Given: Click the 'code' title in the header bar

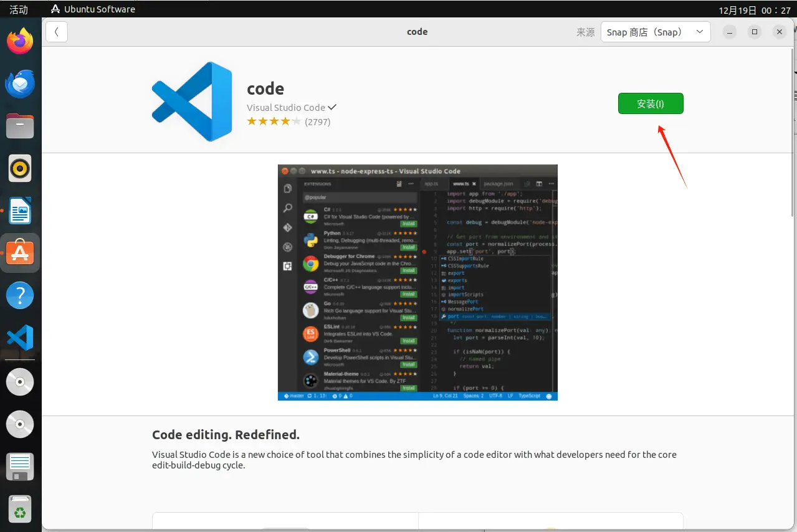Looking at the screenshot, I should click(417, 32).
